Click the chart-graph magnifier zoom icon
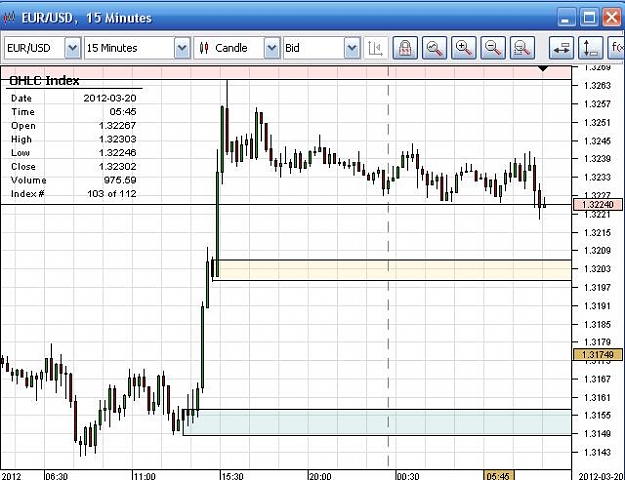The image size is (625, 480). (x=434, y=48)
